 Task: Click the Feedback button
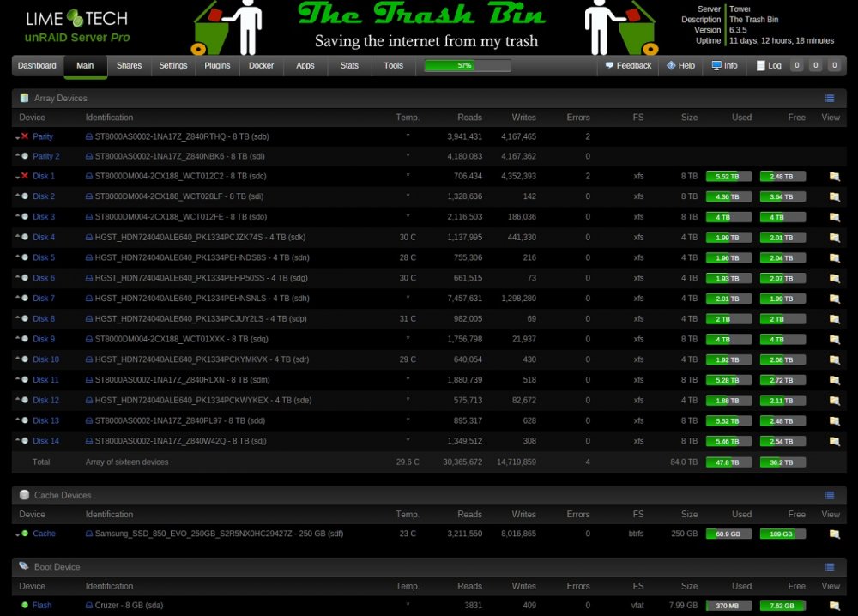pyautogui.click(x=628, y=66)
